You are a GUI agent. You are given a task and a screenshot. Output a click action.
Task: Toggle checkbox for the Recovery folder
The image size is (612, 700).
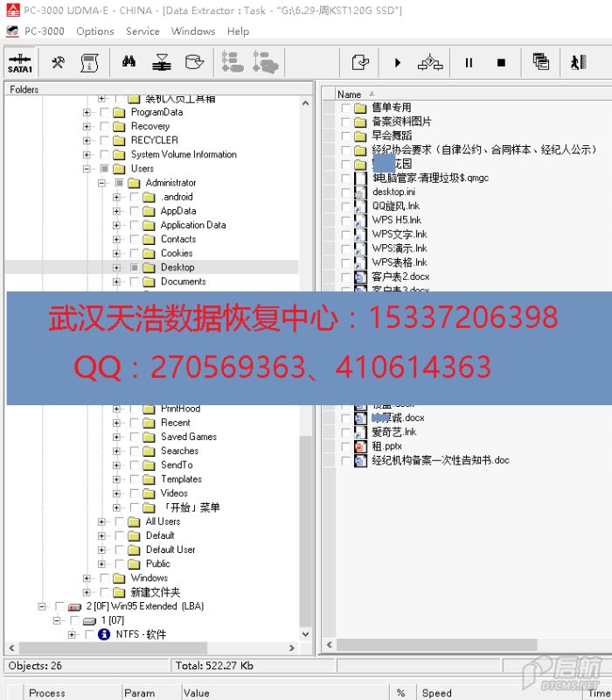point(105,127)
